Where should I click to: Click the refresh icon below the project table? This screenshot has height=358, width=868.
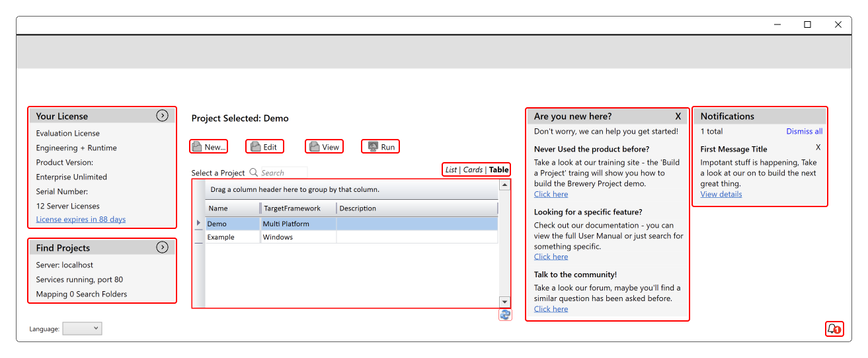pyautogui.click(x=505, y=315)
